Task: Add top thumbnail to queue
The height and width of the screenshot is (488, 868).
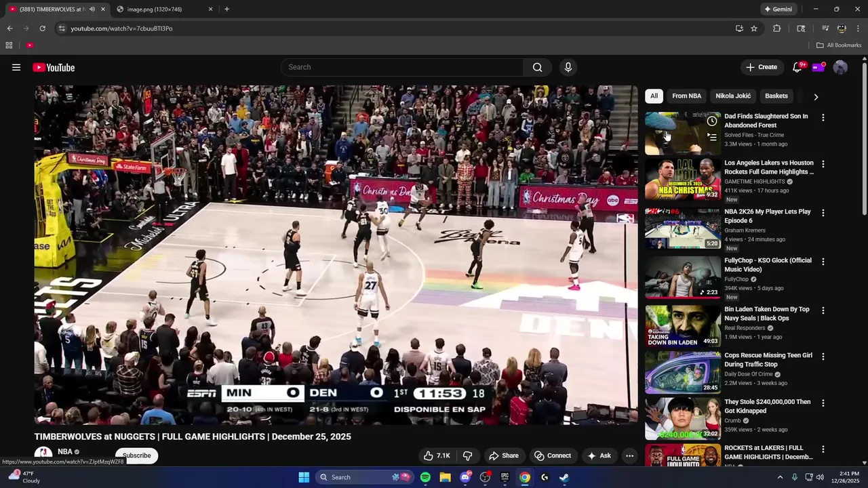Action: (711, 136)
